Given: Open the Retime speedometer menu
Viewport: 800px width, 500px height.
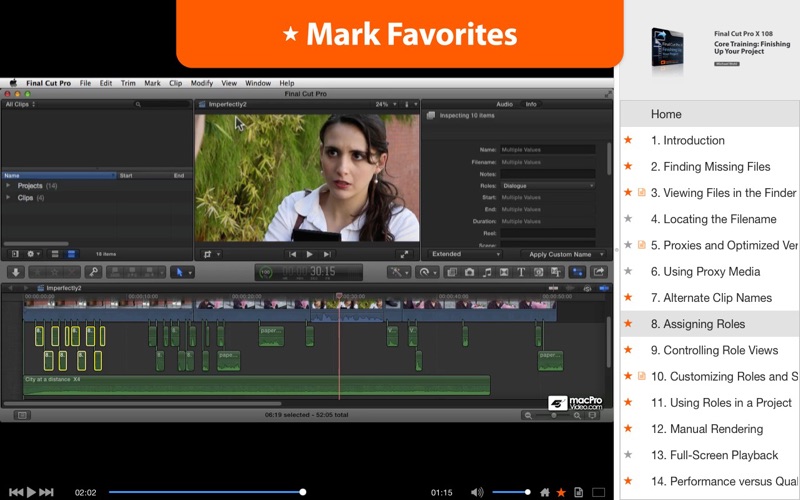Looking at the screenshot, I should pyautogui.click(x=427, y=272).
